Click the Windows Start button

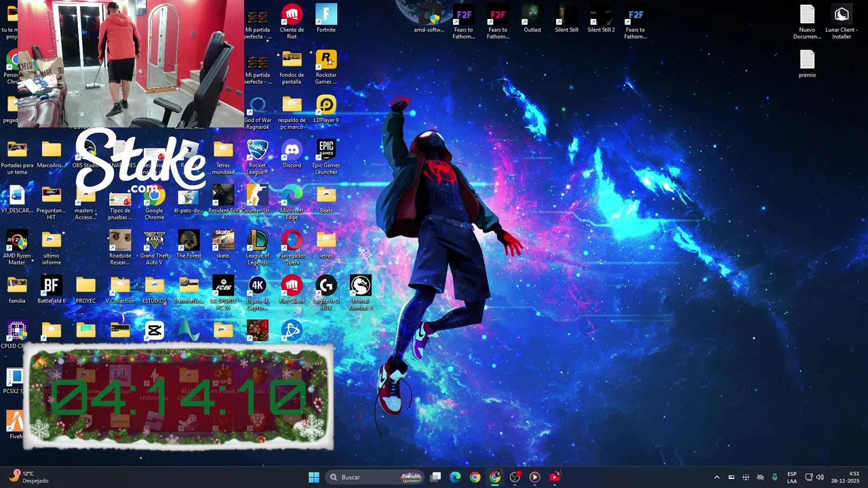pos(313,477)
